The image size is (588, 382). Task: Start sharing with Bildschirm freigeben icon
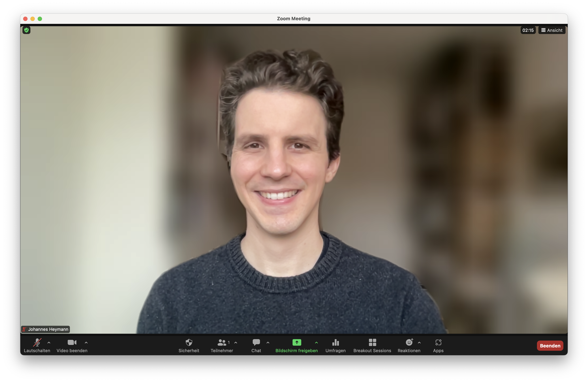(x=297, y=343)
